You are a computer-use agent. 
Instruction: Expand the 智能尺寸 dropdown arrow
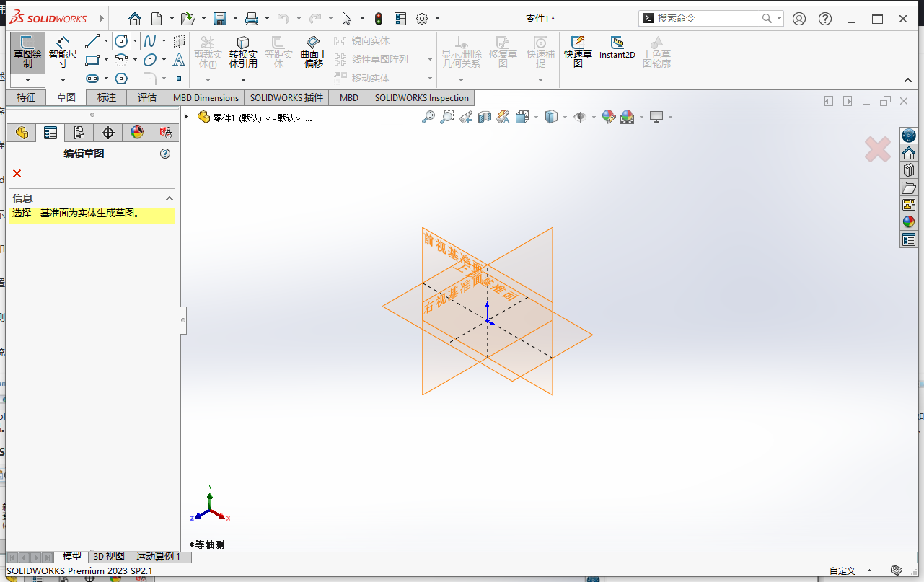[x=63, y=81]
